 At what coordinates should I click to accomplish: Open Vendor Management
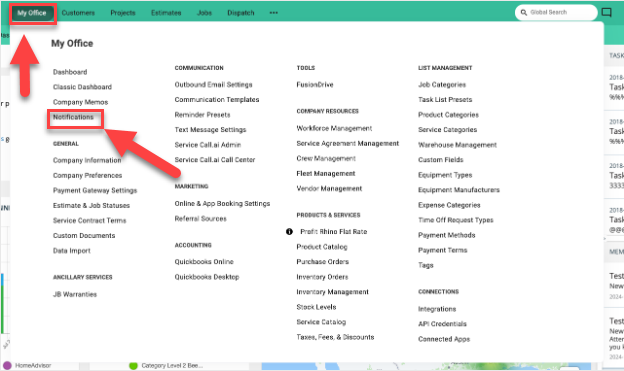click(329, 188)
